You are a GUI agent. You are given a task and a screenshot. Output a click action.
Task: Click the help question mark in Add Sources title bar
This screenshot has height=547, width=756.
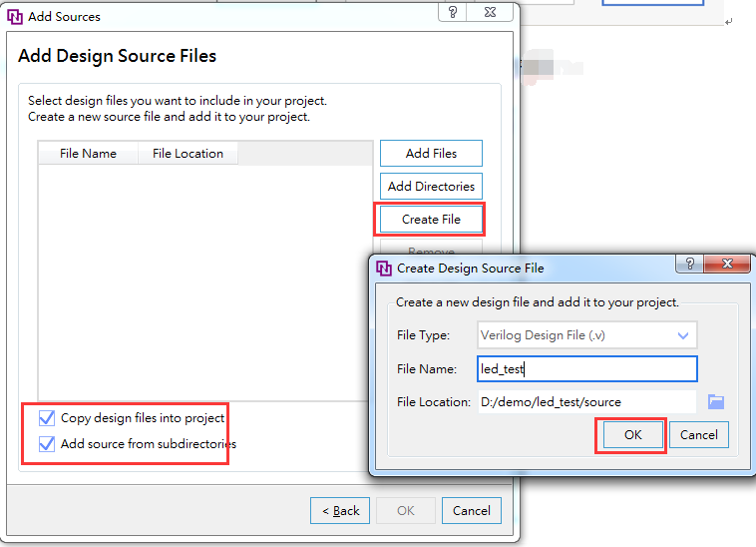pos(453,14)
